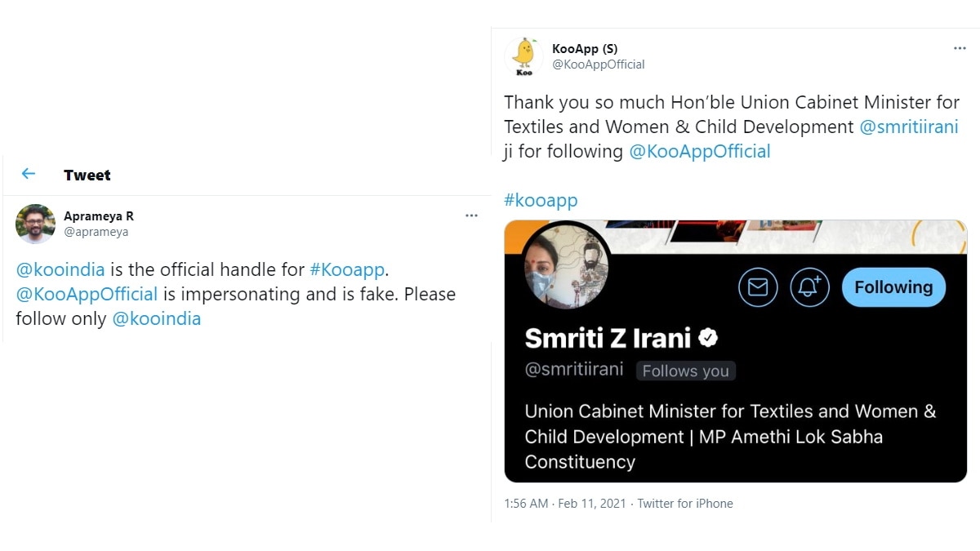Open Aprameya R's profile avatar
Image resolution: width=980 pixels, height=551 pixels.
35,224
